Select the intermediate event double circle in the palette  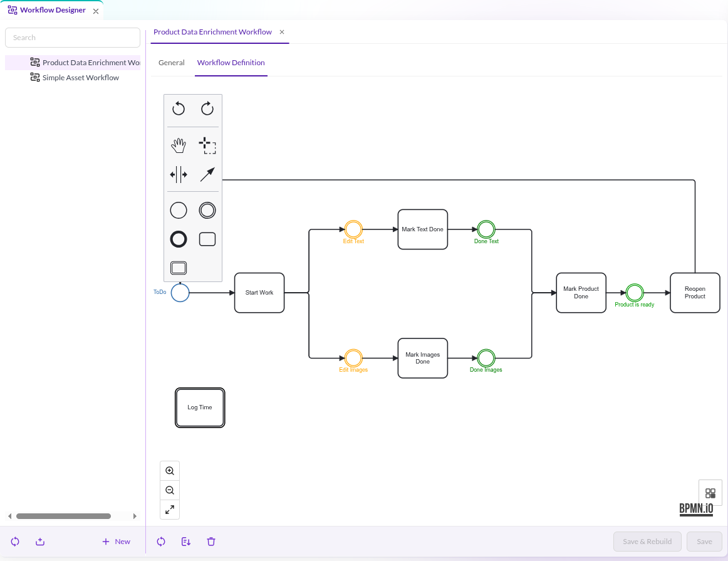pyautogui.click(x=207, y=211)
